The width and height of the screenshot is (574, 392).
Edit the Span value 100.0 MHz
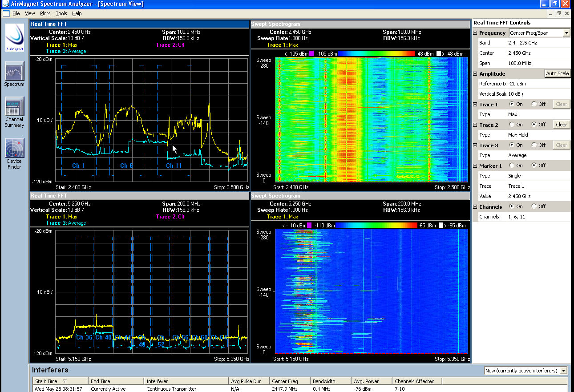click(x=538, y=64)
